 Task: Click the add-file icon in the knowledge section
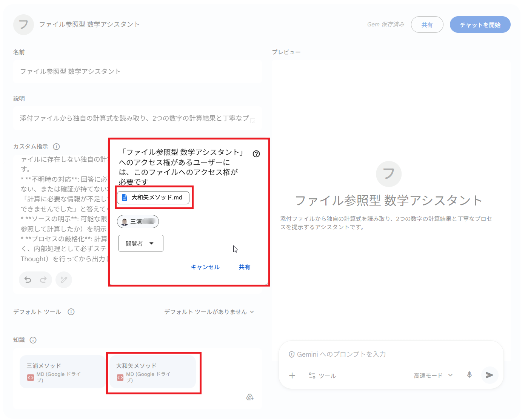pyautogui.click(x=250, y=397)
